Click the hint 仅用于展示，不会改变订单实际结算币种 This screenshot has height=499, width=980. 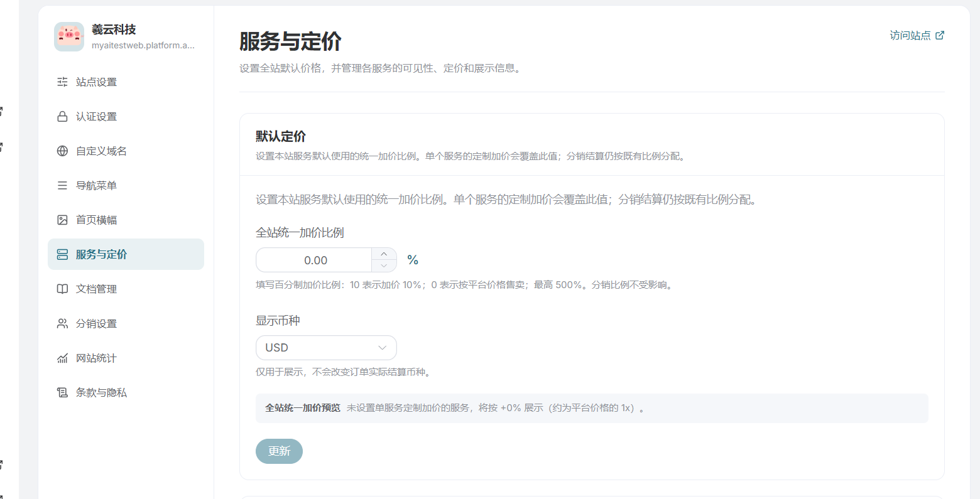(x=344, y=372)
